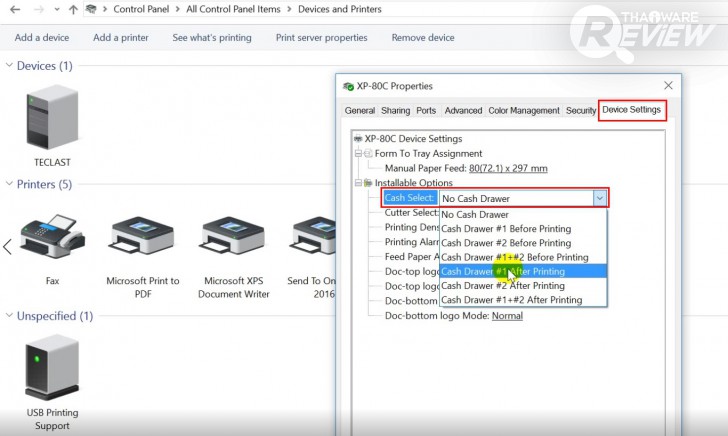Select the Cutter Select tree item
This screenshot has height=436, width=728.
411,213
